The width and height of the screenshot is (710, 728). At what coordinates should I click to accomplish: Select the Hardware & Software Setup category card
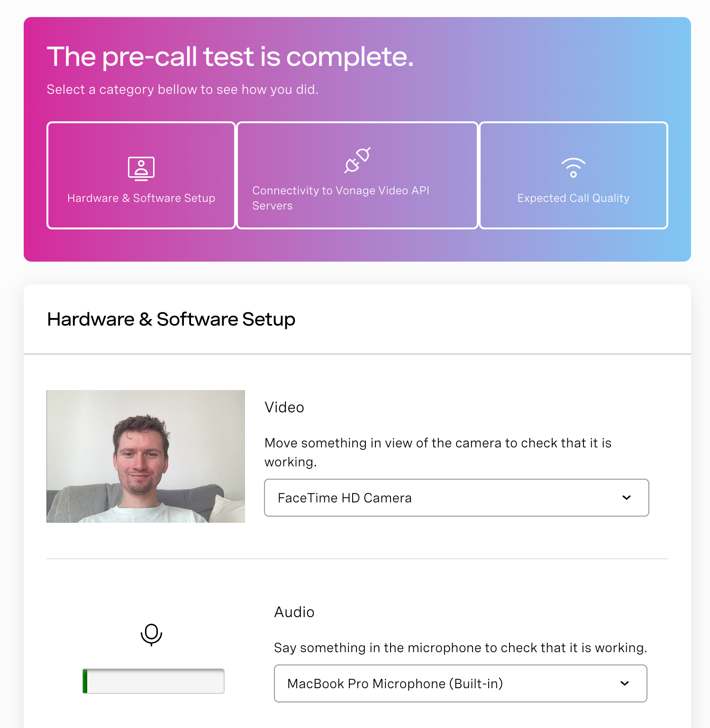click(x=141, y=175)
